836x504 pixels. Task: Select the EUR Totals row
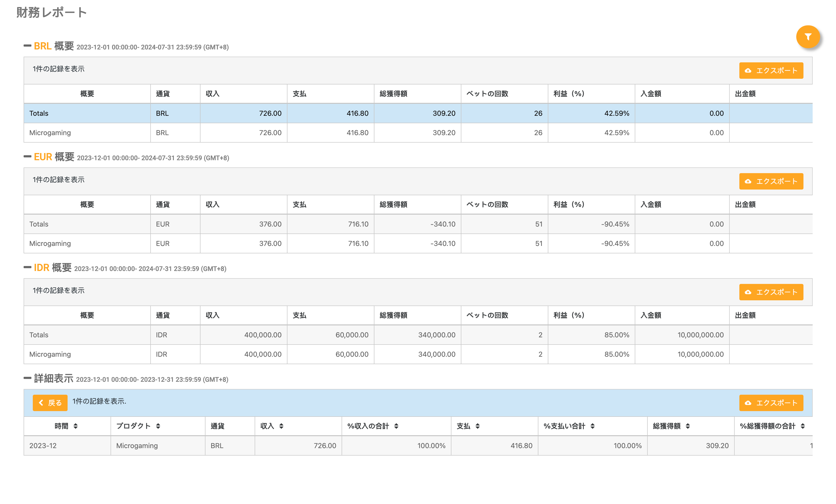tap(39, 224)
